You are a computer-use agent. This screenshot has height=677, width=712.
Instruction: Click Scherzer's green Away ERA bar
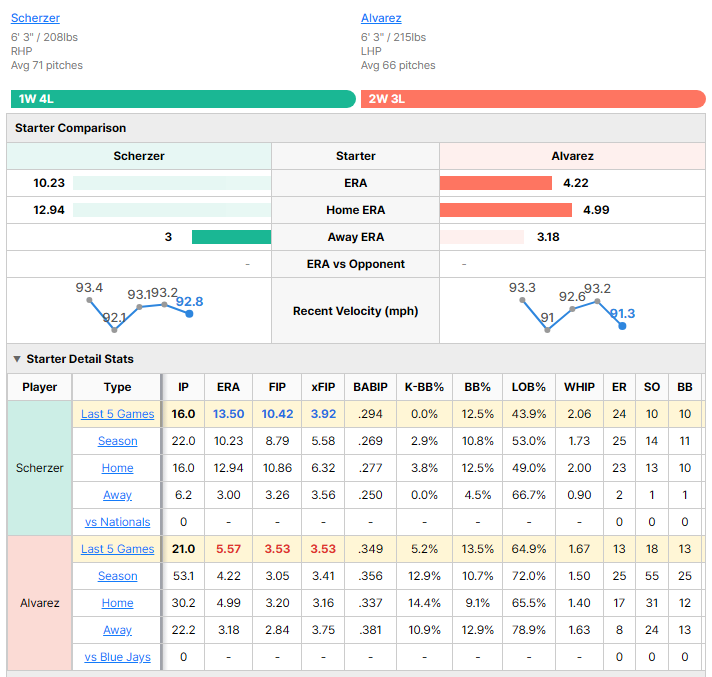[x=232, y=237]
